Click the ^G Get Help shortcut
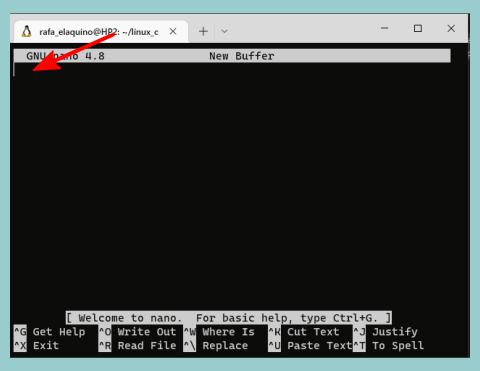The height and width of the screenshot is (371, 480). [x=49, y=332]
